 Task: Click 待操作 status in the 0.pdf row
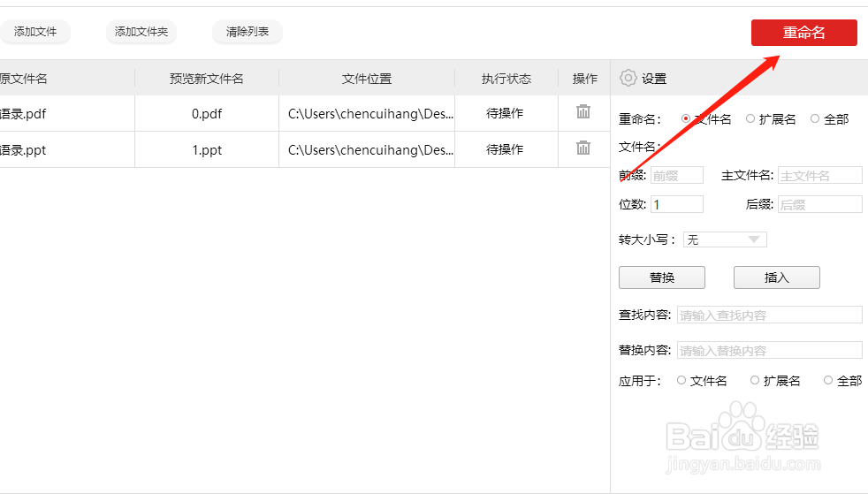(505, 113)
